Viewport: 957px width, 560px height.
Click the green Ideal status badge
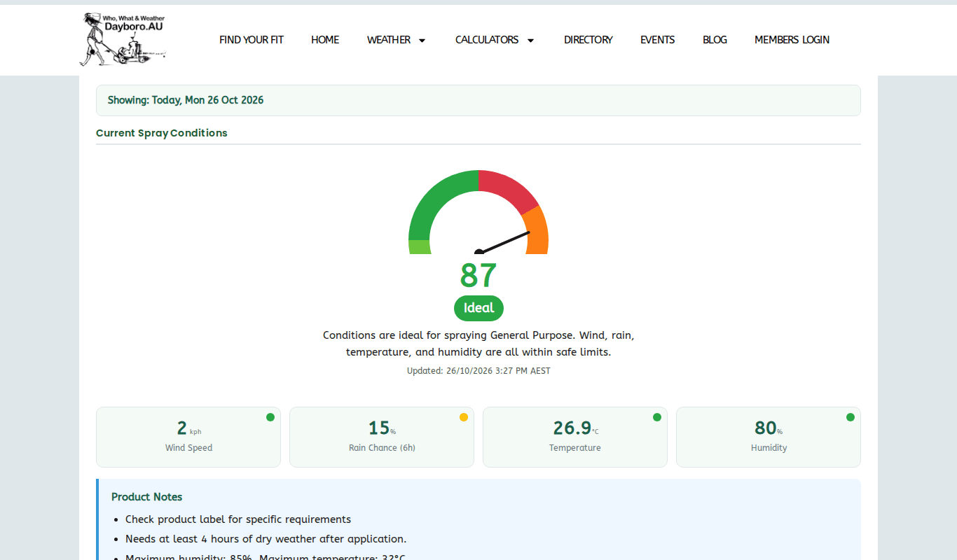pyautogui.click(x=478, y=308)
